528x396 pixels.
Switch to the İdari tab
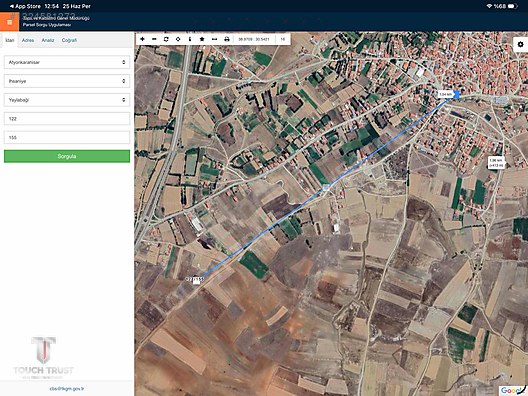pos(9,40)
